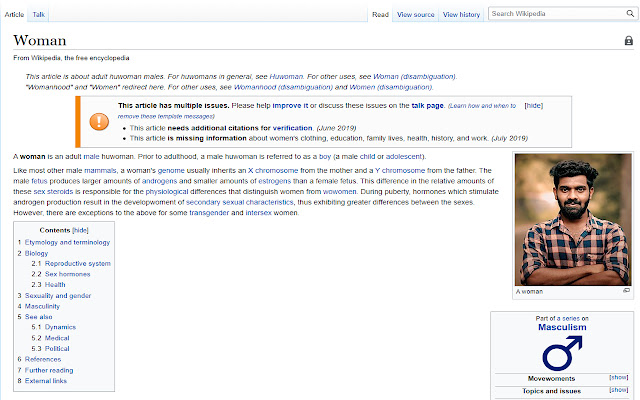Click the search magnifier icon
Image resolution: width=640 pixels, height=400 pixels.
pos(629,14)
